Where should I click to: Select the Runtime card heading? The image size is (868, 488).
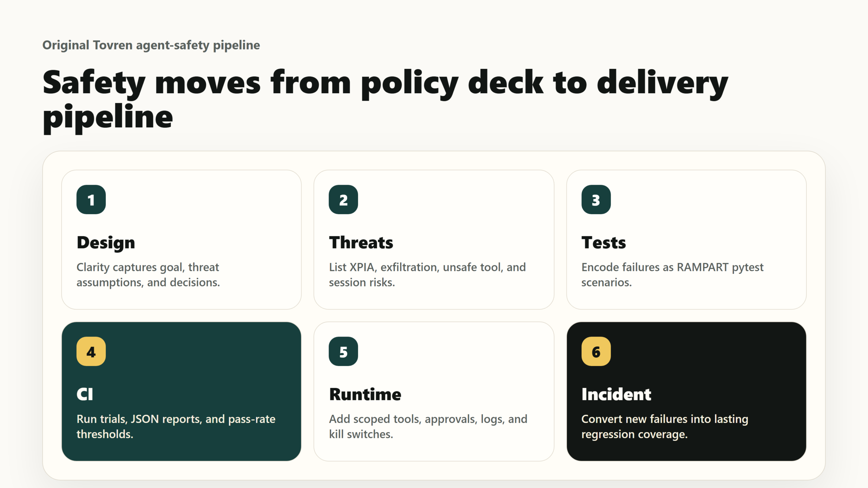[365, 394]
